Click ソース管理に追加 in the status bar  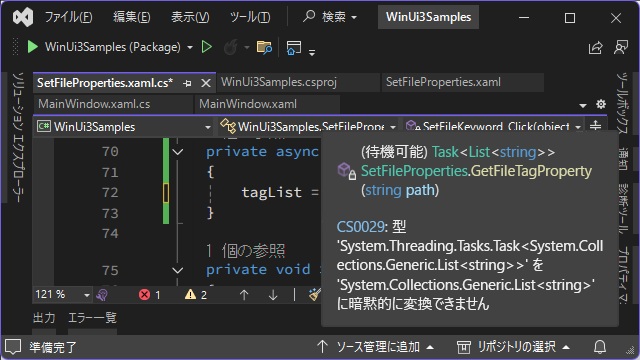point(376,347)
